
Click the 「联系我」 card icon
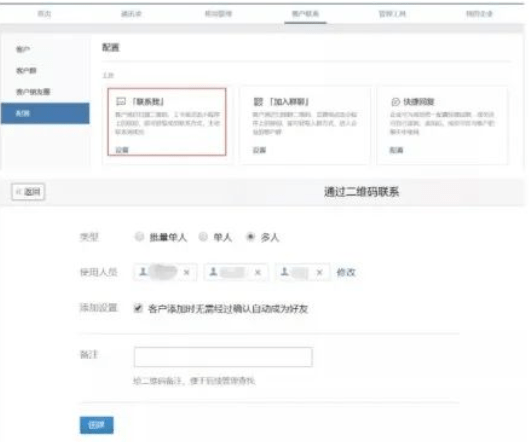coord(121,101)
